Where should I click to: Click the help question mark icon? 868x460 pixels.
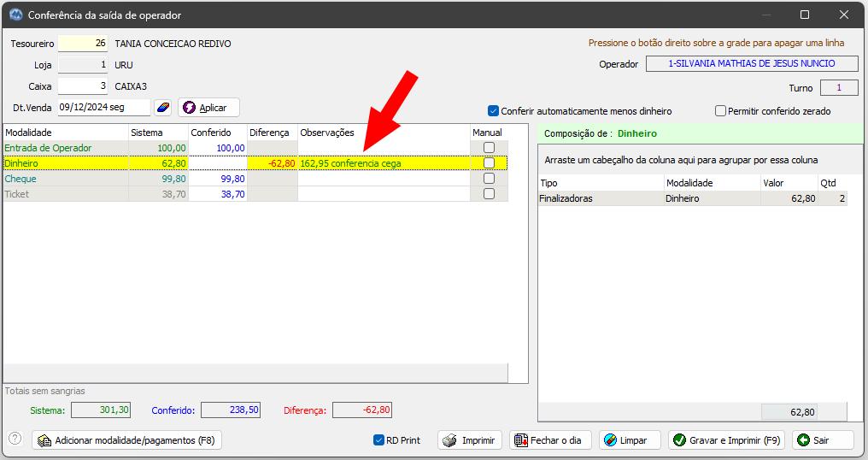click(15, 439)
